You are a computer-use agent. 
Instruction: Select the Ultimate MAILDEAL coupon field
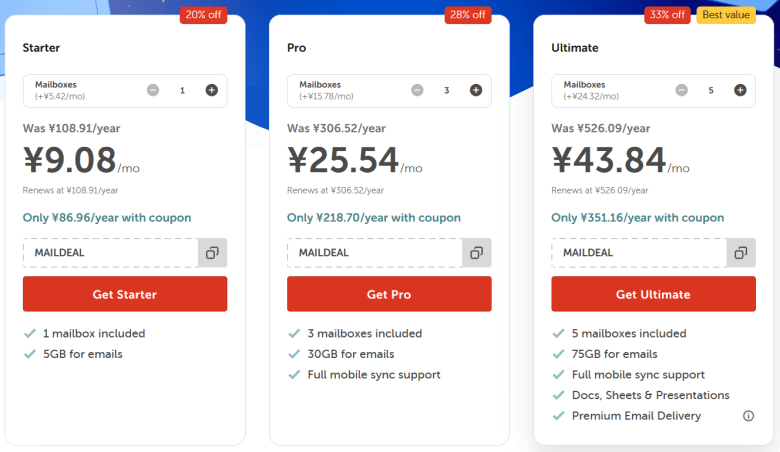click(639, 253)
